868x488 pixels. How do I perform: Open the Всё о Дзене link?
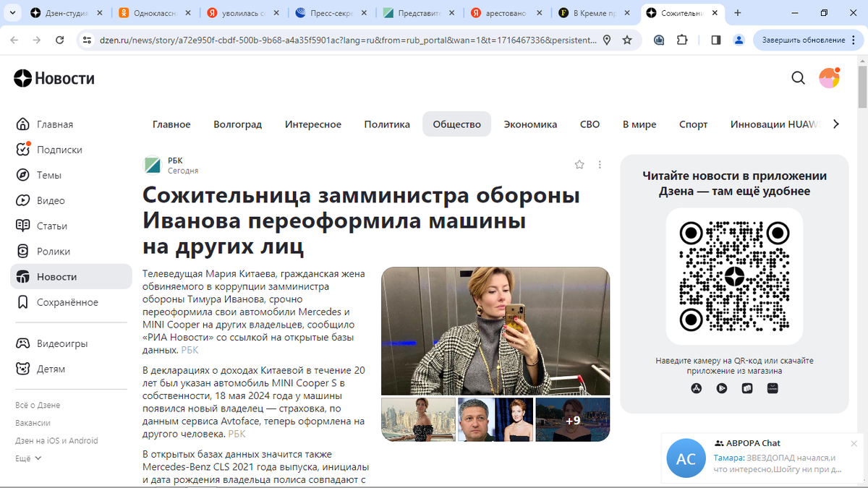point(38,405)
